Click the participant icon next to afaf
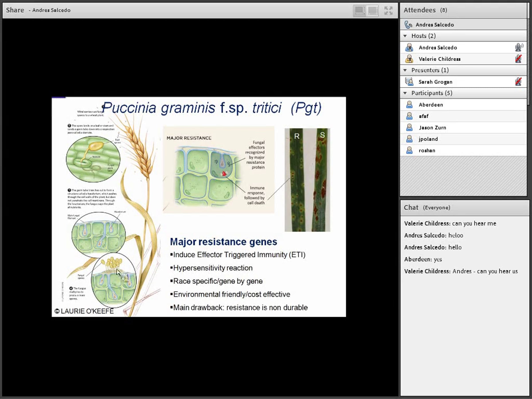 (409, 116)
